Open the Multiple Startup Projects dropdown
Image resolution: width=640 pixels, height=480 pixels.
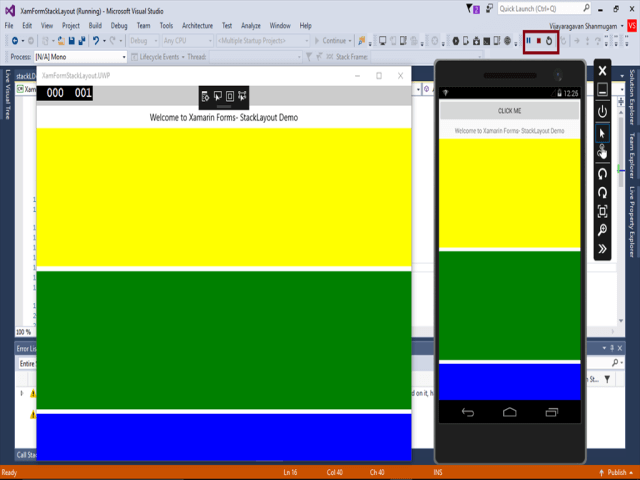pos(263,41)
